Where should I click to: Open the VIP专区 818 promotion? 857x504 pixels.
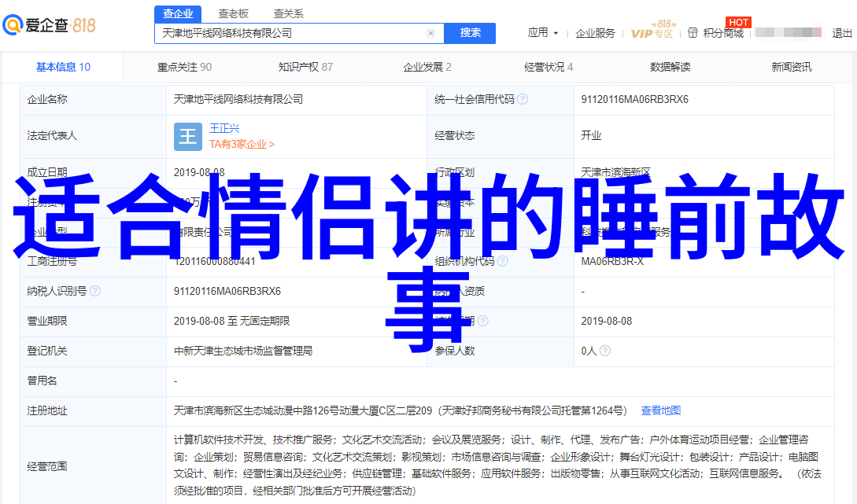(x=652, y=31)
